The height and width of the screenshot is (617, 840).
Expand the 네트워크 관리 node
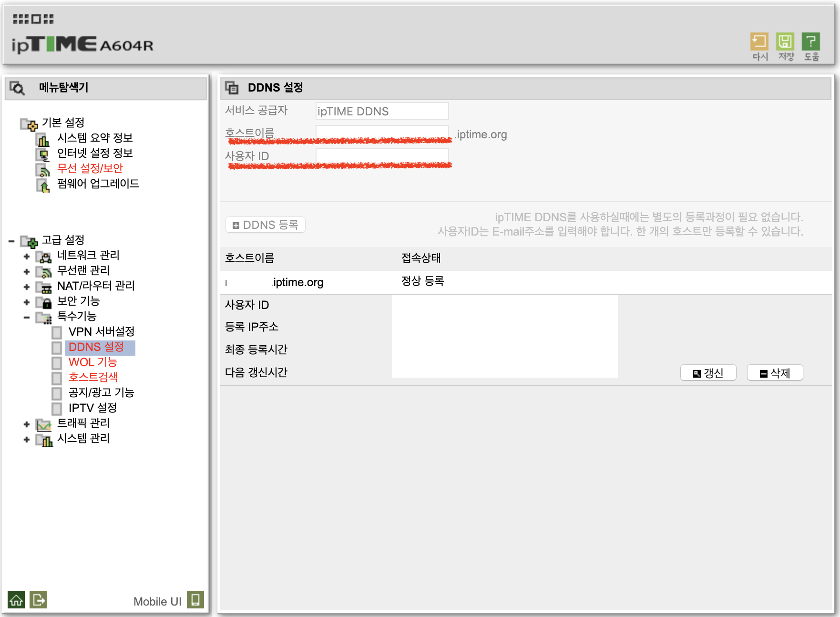(27, 257)
